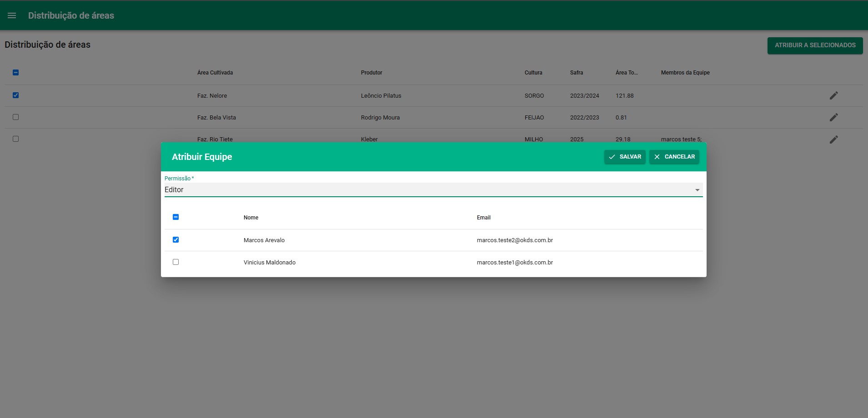868x418 pixels.
Task: Open the Permissão dropdown arrow
Action: pyautogui.click(x=697, y=190)
